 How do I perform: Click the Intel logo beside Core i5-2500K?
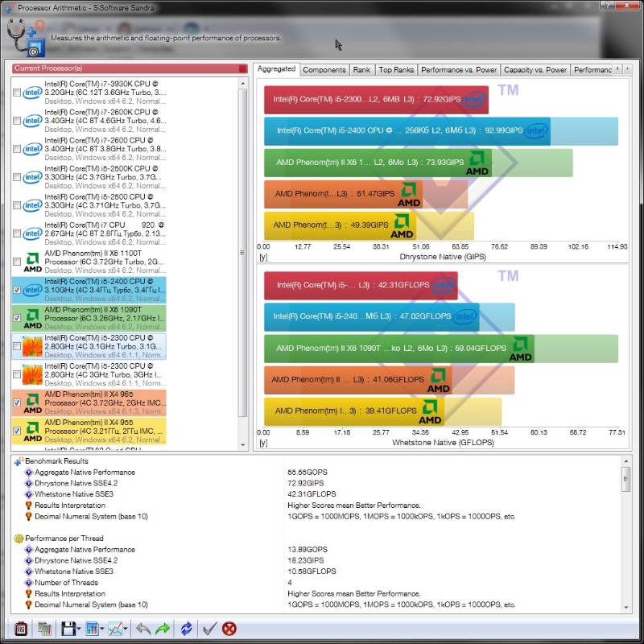[x=32, y=177]
